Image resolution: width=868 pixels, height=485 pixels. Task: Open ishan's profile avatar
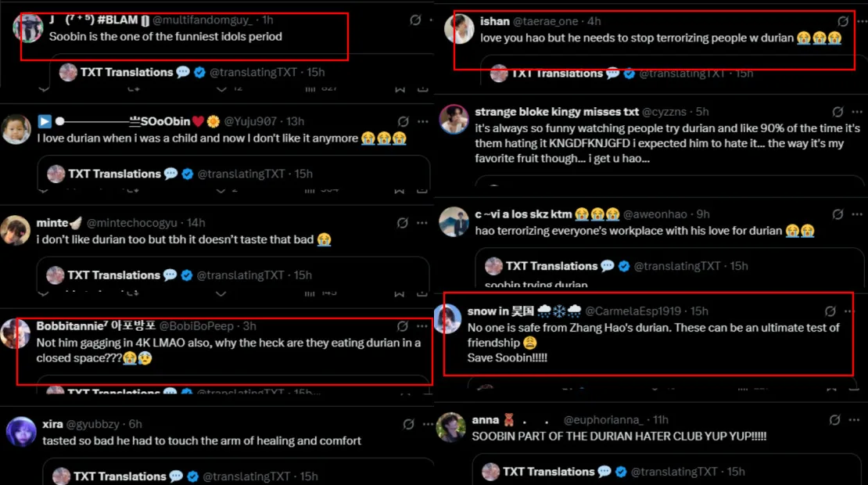tap(459, 29)
